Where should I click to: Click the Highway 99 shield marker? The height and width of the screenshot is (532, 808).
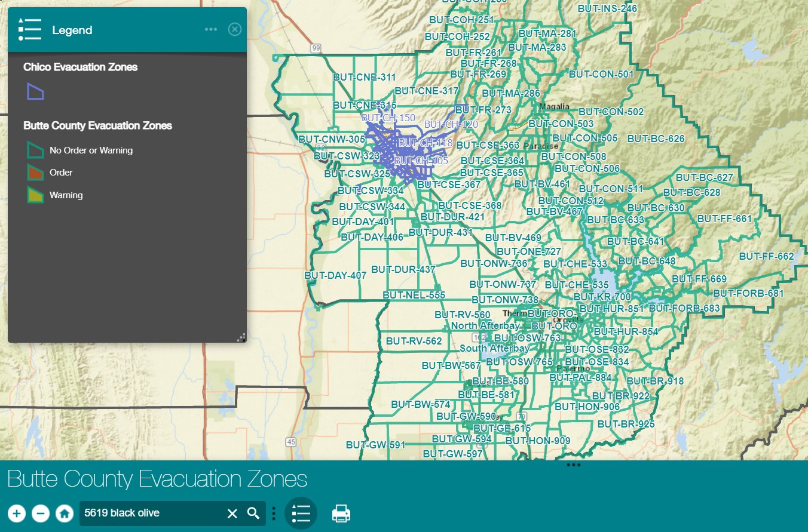pyautogui.click(x=316, y=48)
